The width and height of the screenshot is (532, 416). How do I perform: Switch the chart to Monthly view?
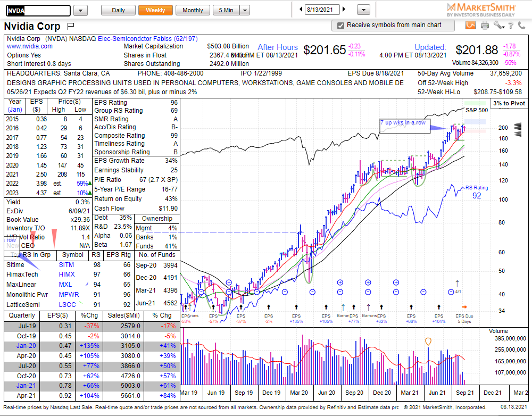pos(192,10)
